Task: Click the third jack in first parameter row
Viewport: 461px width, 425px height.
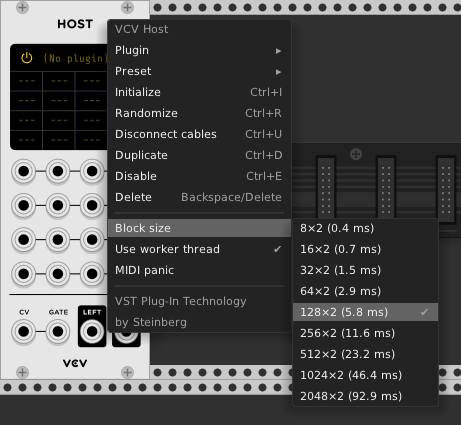Action: (x=92, y=171)
